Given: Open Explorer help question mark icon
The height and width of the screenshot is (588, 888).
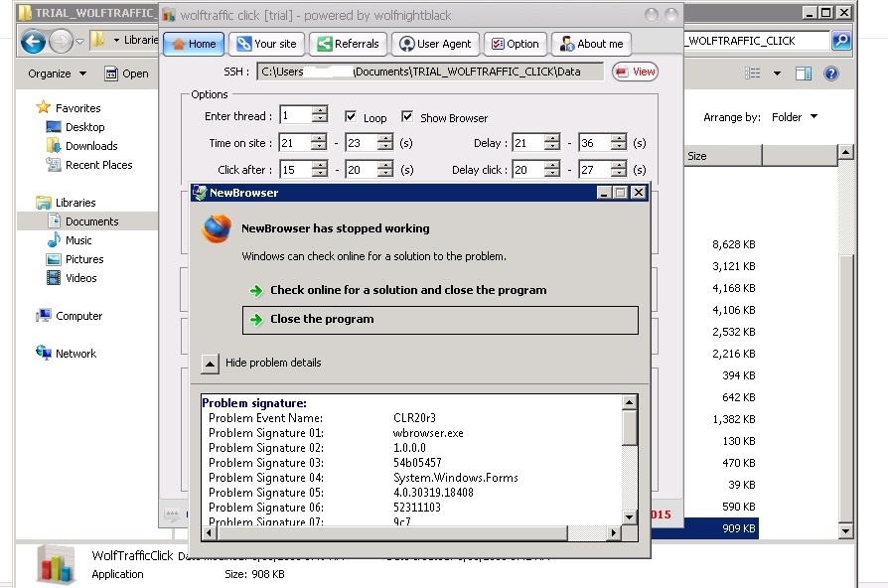Looking at the screenshot, I should [x=830, y=73].
